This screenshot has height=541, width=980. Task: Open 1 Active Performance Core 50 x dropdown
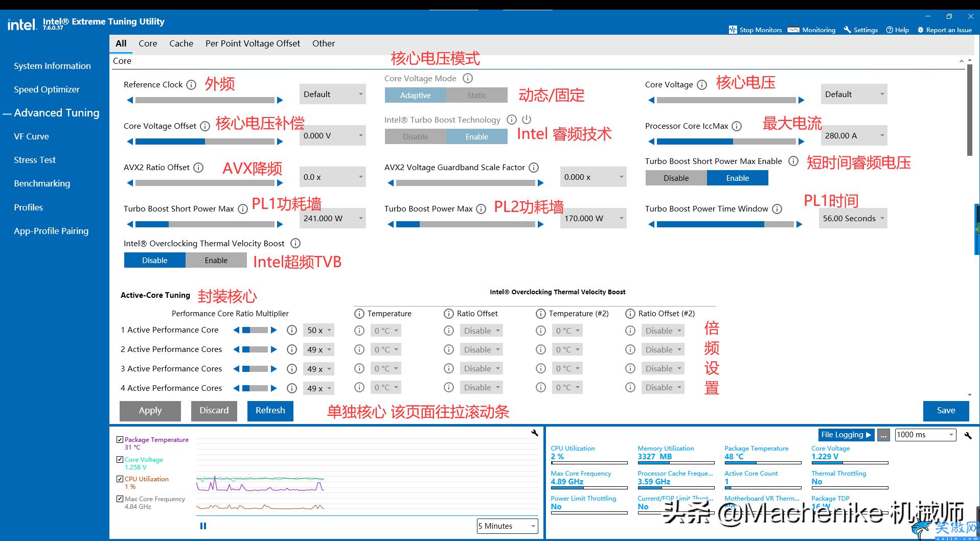tap(318, 331)
